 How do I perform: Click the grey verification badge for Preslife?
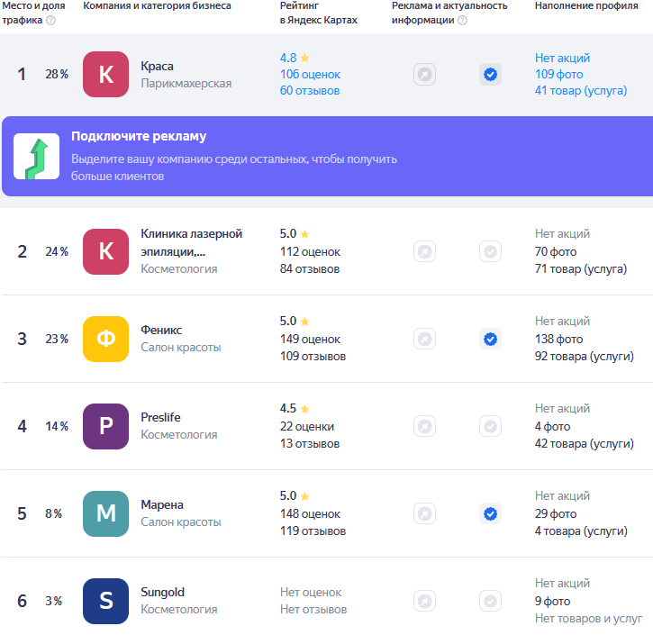pyautogui.click(x=490, y=426)
